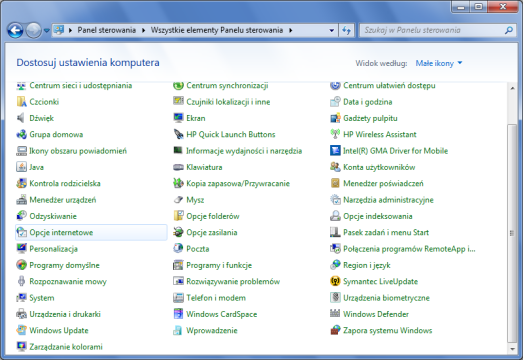The height and width of the screenshot is (360, 523).
Task: Open the System link
Action: [x=42, y=298]
